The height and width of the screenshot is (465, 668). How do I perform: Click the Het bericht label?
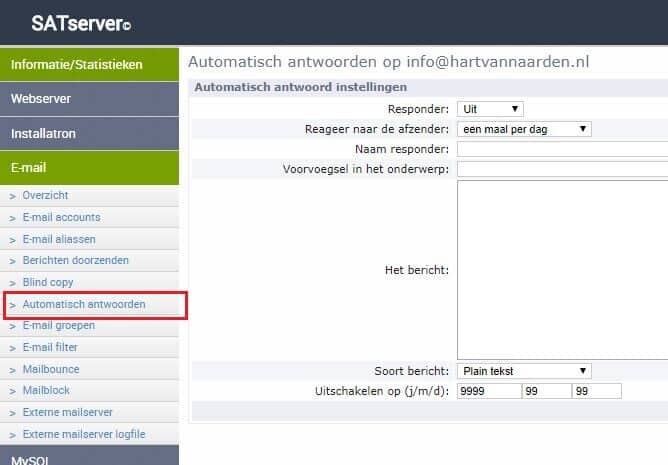(x=417, y=270)
